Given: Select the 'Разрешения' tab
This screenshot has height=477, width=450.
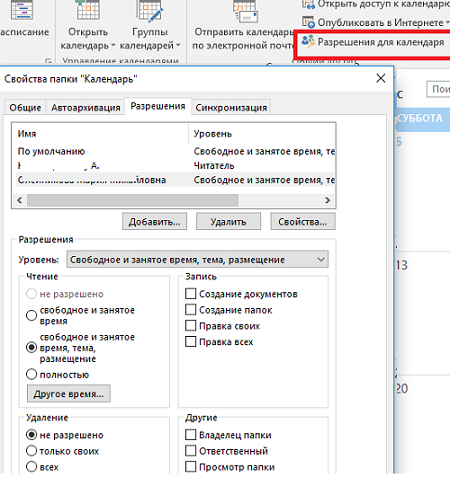Looking at the screenshot, I should [158, 106].
